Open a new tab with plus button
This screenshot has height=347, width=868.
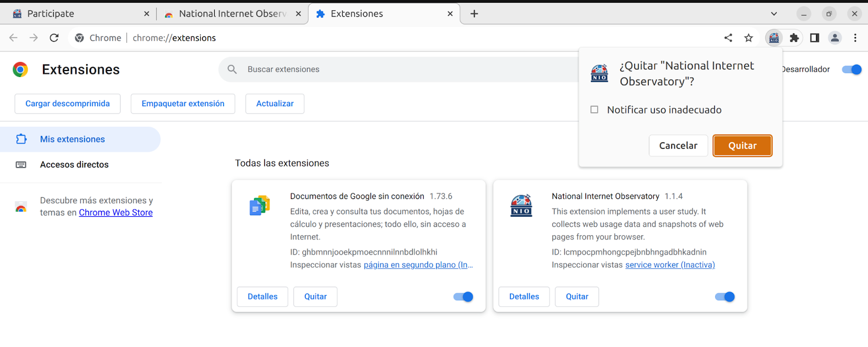(474, 14)
